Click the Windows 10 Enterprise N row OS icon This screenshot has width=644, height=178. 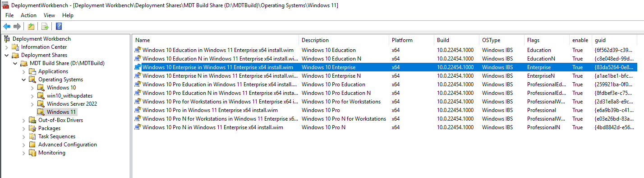click(x=138, y=76)
